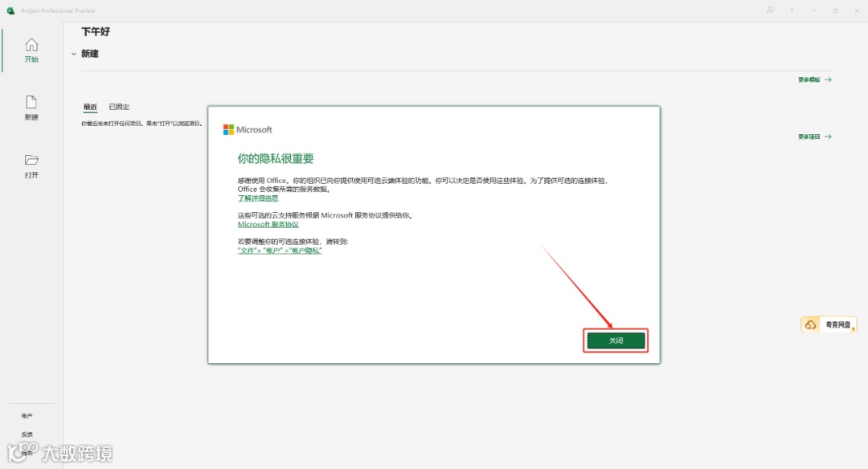The image size is (868, 469).
Task: Click the 你的隐私很重要 heading
Action: point(276,159)
